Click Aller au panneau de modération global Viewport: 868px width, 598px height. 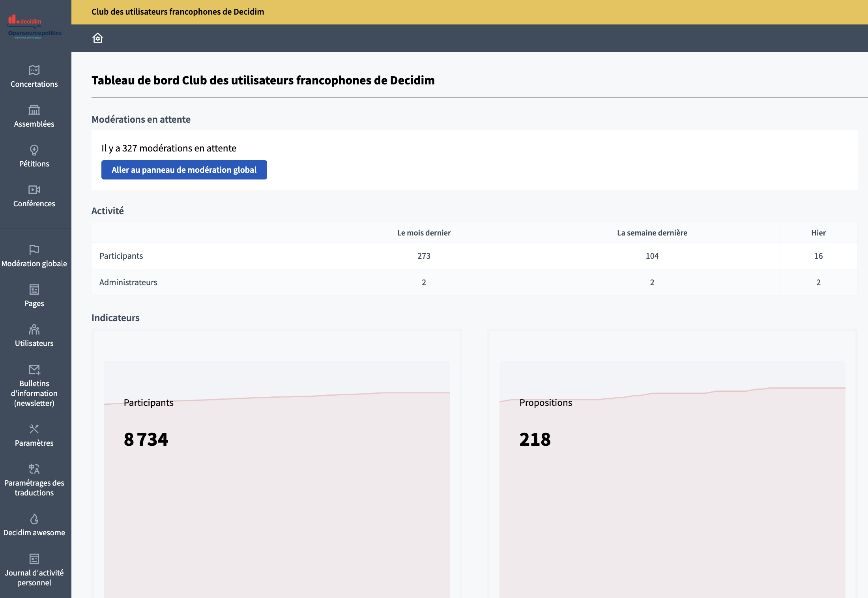(184, 170)
